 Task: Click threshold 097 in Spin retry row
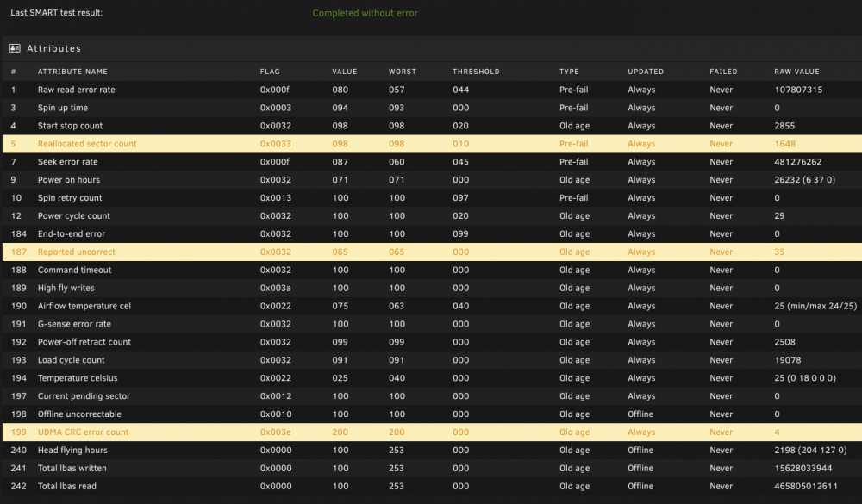click(x=460, y=198)
